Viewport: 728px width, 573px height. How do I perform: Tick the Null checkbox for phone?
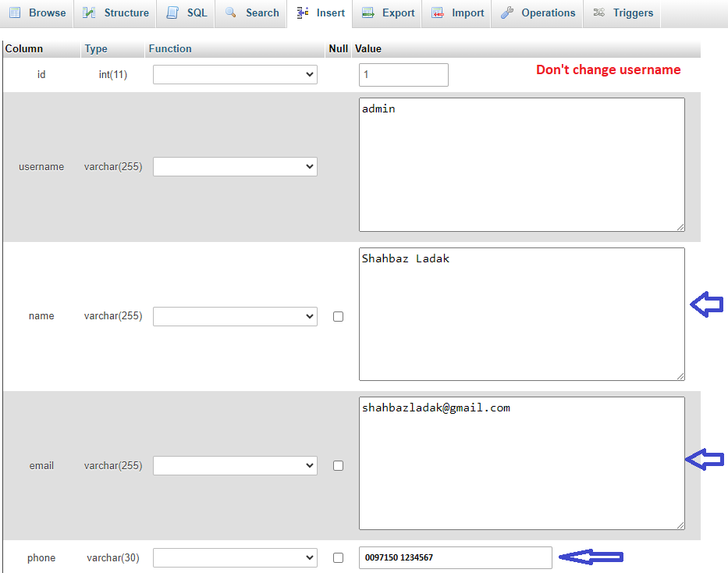coord(338,557)
